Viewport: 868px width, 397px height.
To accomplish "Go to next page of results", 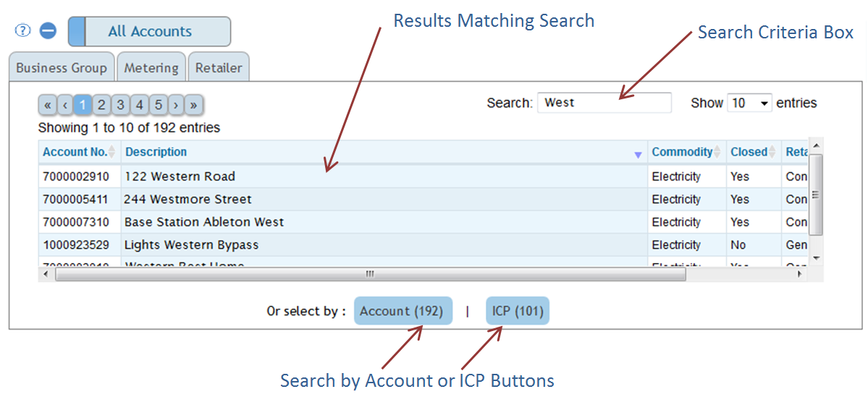I will coord(176,105).
